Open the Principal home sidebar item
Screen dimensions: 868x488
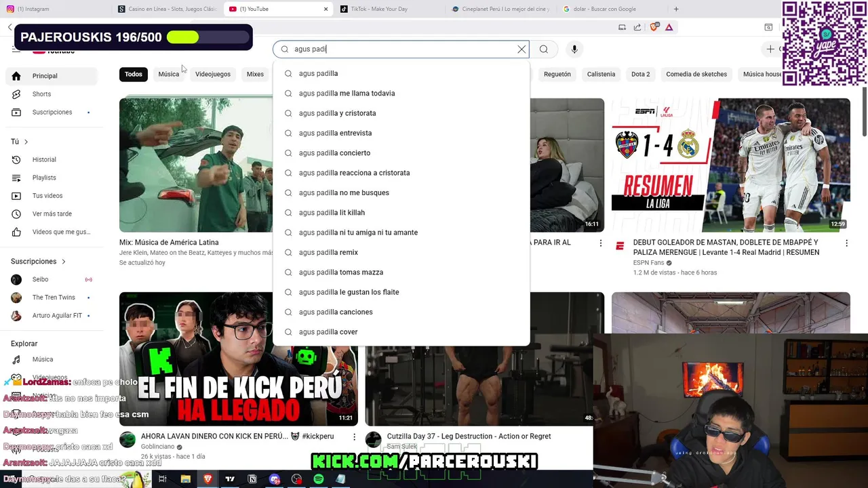(52, 76)
